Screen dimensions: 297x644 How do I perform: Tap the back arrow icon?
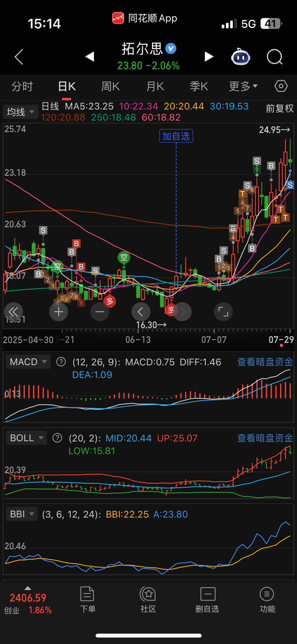point(19,57)
